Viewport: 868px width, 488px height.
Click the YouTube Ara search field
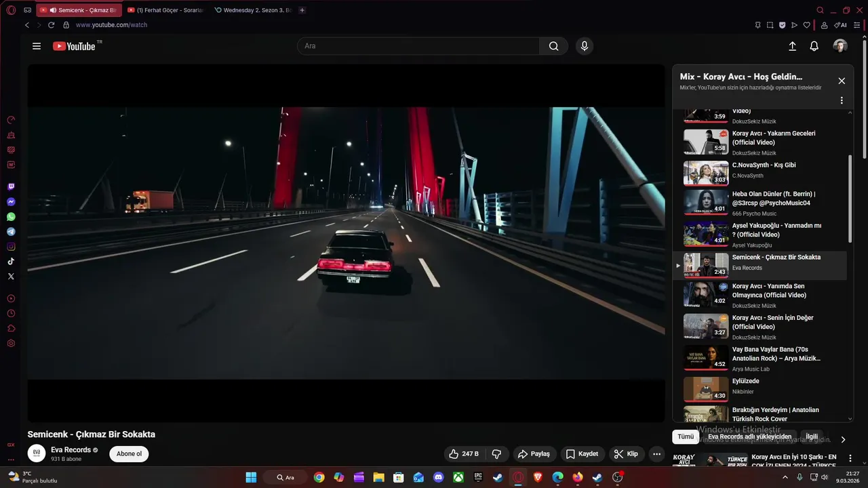pyautogui.click(x=418, y=46)
